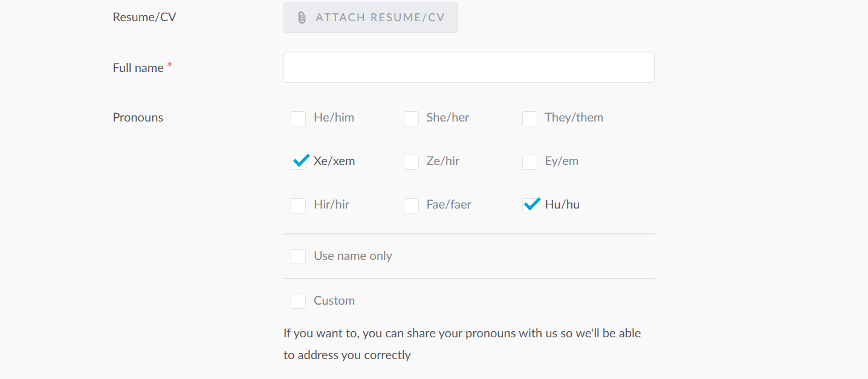
Task: Click the Pronouns section label
Action: pyautogui.click(x=138, y=117)
